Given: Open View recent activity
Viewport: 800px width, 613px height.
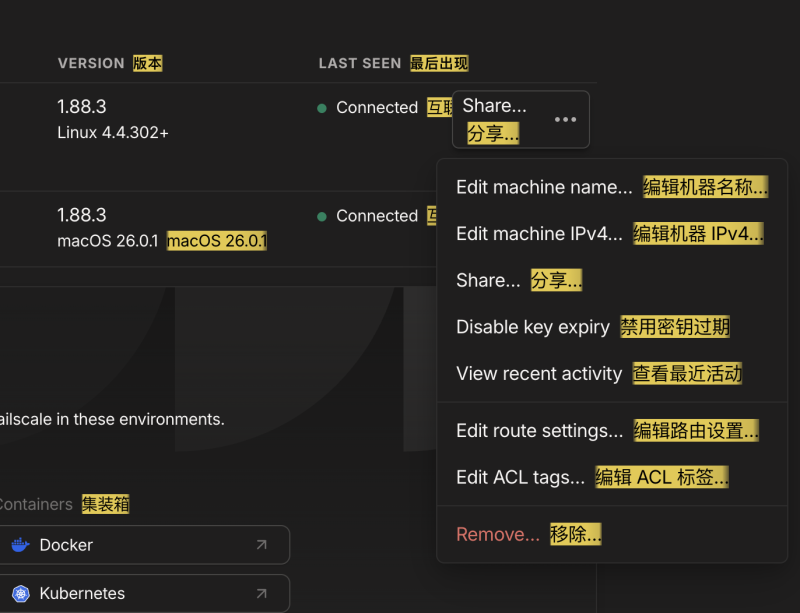Looking at the screenshot, I should tap(539, 374).
